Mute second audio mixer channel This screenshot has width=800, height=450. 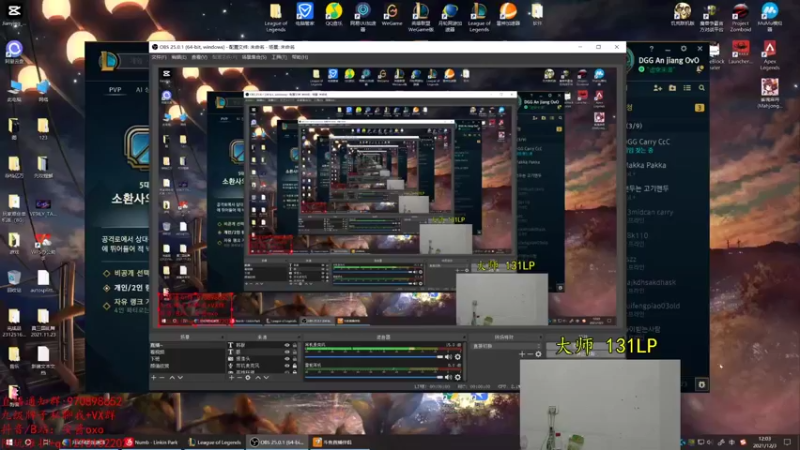(448, 378)
